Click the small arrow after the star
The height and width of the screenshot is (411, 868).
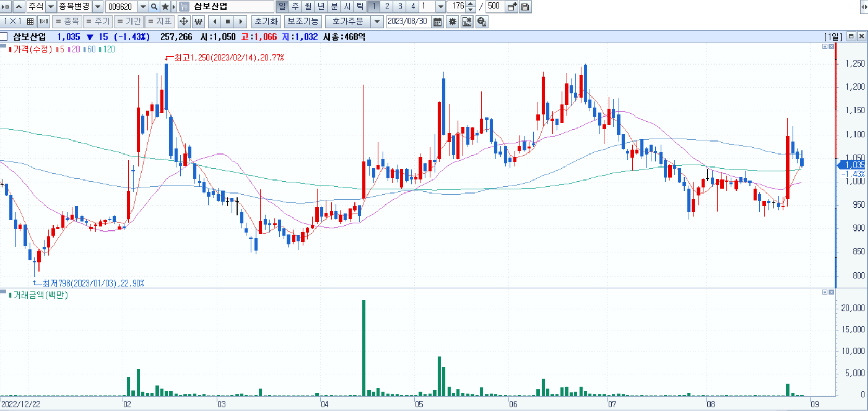click(174, 7)
